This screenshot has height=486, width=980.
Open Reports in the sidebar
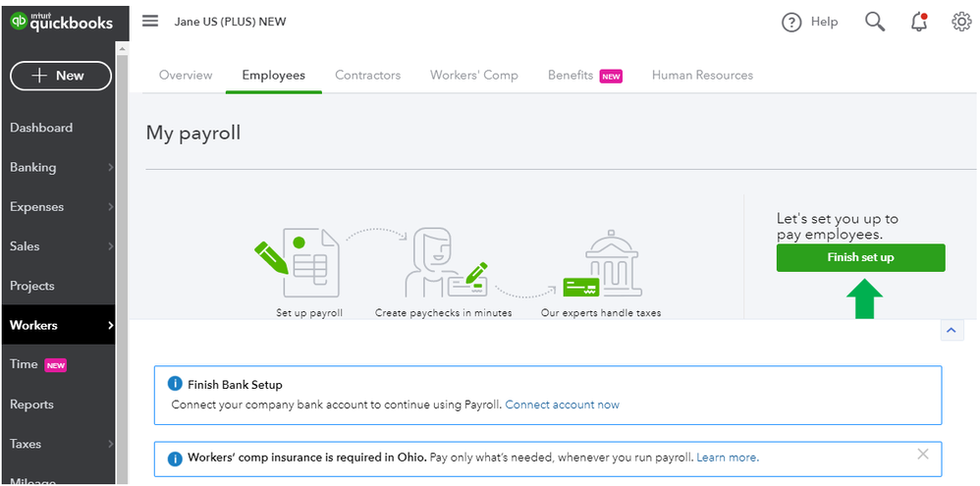(x=31, y=405)
